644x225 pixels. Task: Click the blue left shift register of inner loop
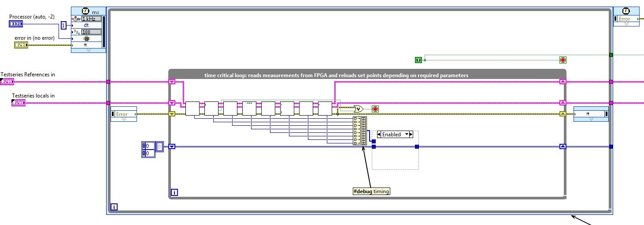[x=172, y=146]
